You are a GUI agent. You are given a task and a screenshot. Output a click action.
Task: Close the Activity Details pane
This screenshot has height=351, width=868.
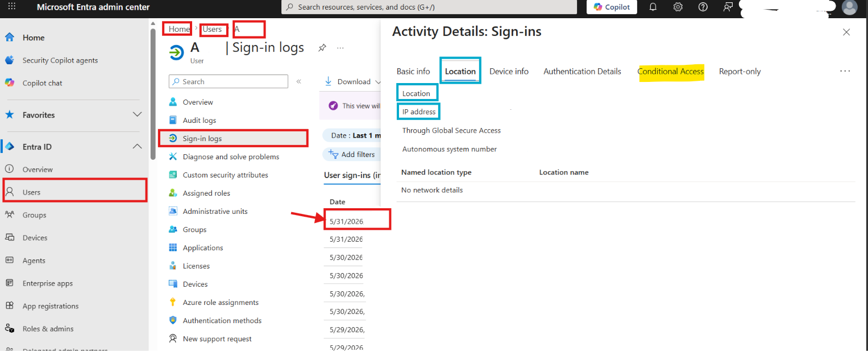click(846, 32)
